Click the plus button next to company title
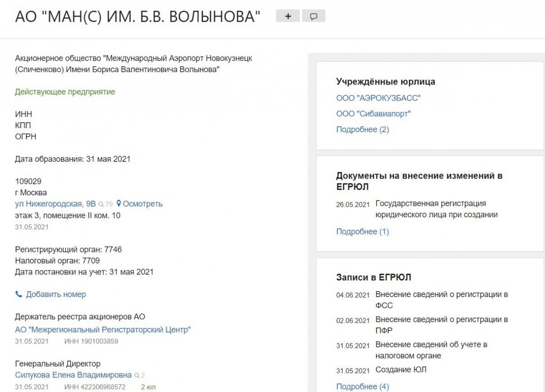 288,16
